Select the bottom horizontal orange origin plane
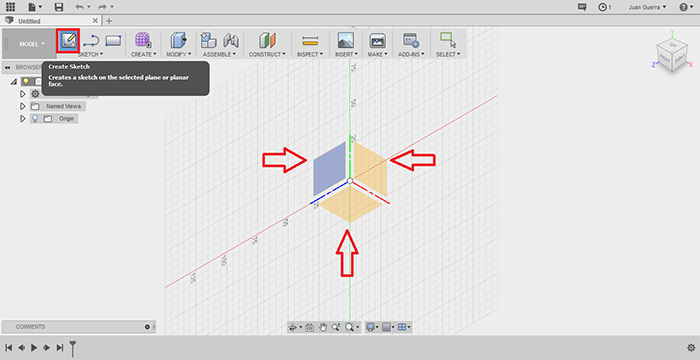Viewport: 700px width, 360px height. click(x=350, y=204)
